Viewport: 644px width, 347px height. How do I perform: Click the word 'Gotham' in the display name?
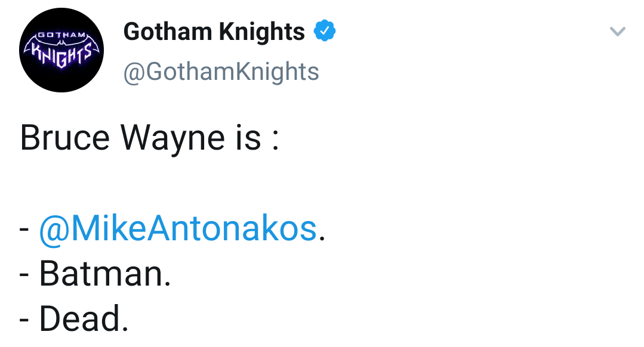tap(168, 32)
